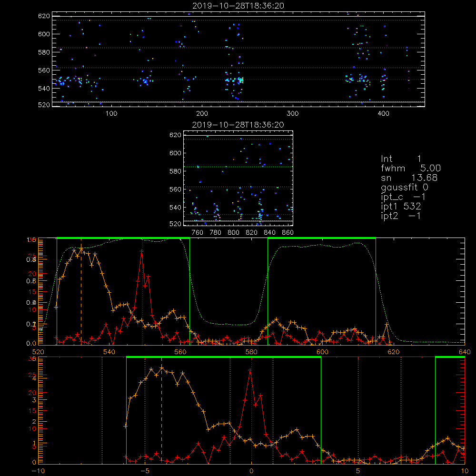Select the 'fwhm 5.00' parameter line
The width and height of the screenshot is (476, 476).
pos(411,168)
